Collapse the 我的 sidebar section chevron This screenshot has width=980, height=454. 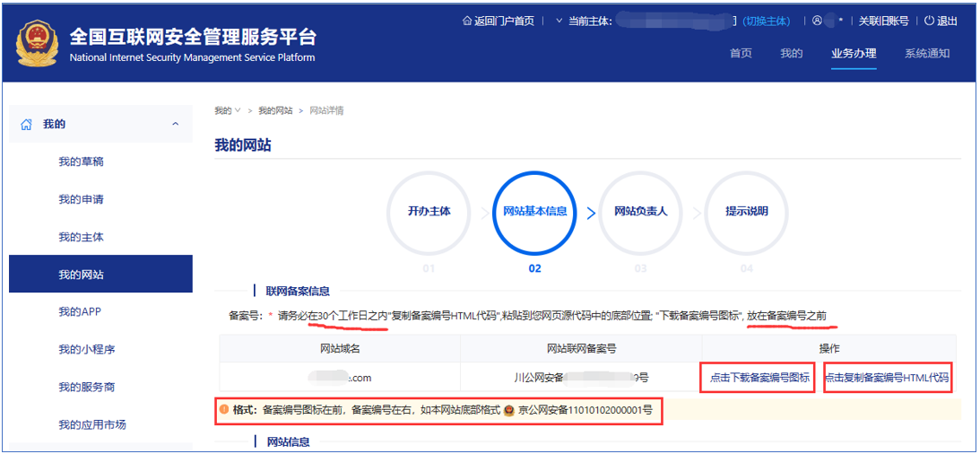click(x=176, y=125)
